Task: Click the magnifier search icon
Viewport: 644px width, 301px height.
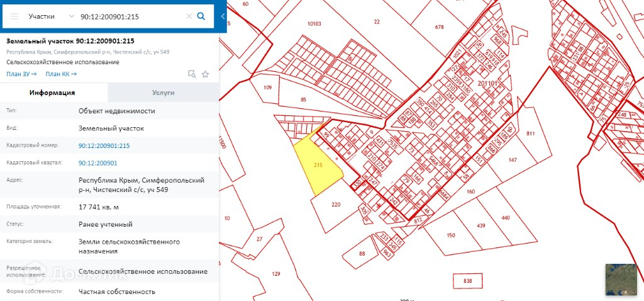Action: (x=201, y=16)
